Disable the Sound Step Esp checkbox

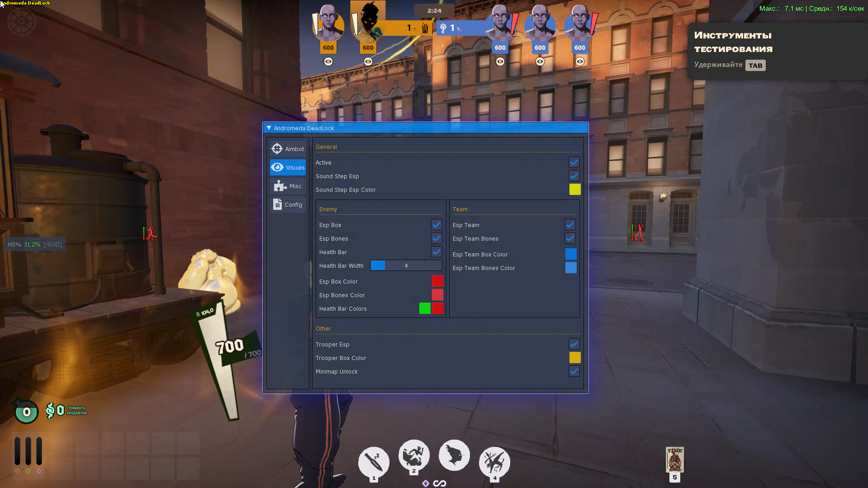[x=574, y=176]
